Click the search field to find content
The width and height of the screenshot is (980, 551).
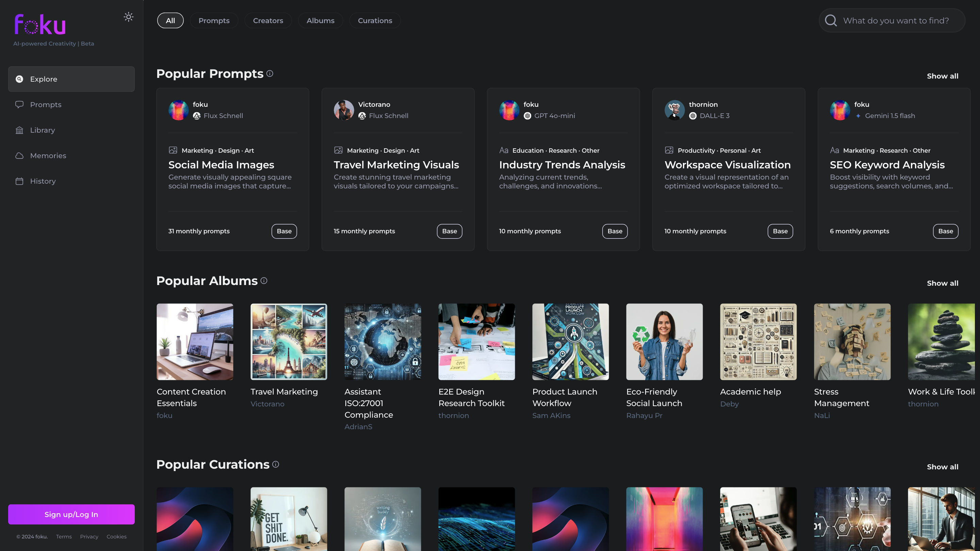pos(896,20)
